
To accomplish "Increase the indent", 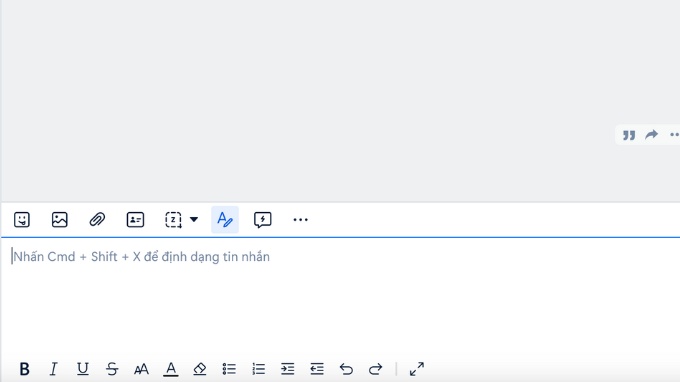I will click(x=288, y=369).
